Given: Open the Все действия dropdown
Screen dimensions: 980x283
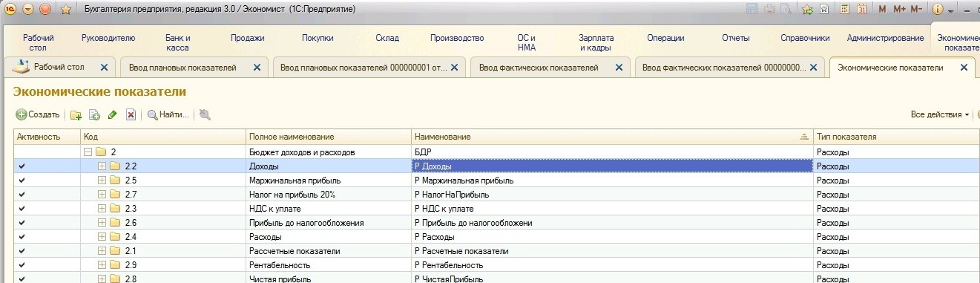Looking at the screenshot, I should [x=940, y=114].
